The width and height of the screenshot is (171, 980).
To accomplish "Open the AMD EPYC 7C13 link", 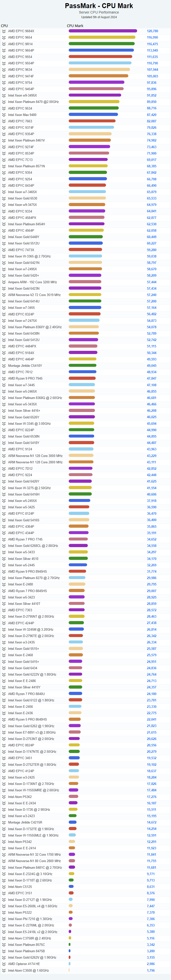I will pyautogui.click(x=20, y=160).
